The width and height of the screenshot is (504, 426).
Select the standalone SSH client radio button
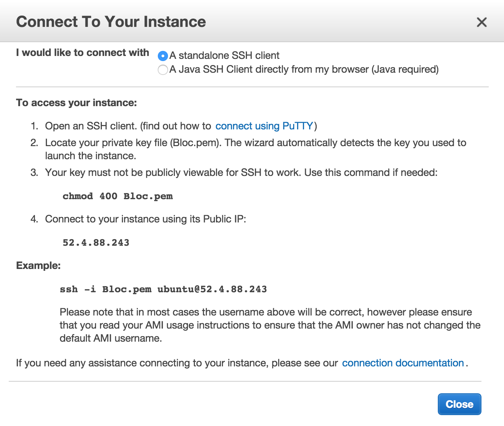pyautogui.click(x=163, y=56)
